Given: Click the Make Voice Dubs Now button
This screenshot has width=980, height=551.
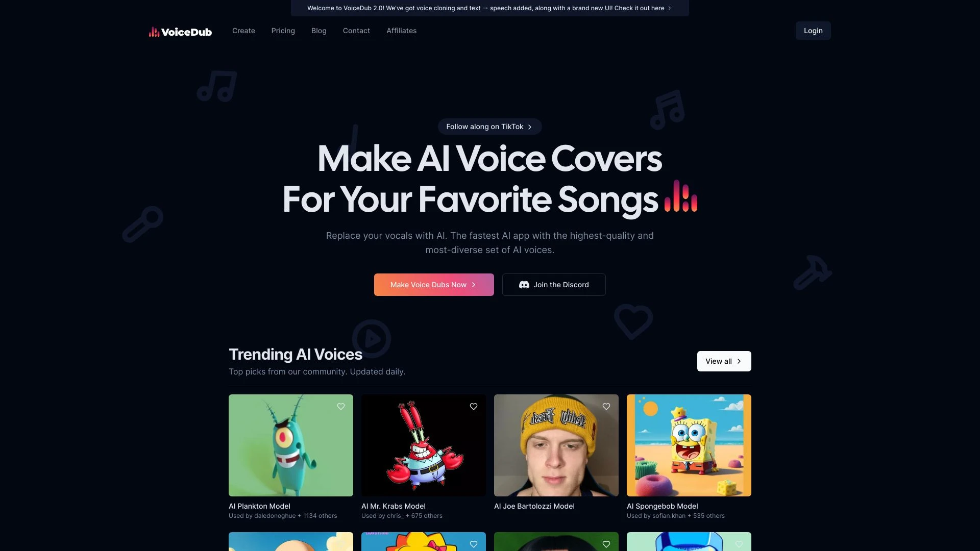Looking at the screenshot, I should pos(433,285).
